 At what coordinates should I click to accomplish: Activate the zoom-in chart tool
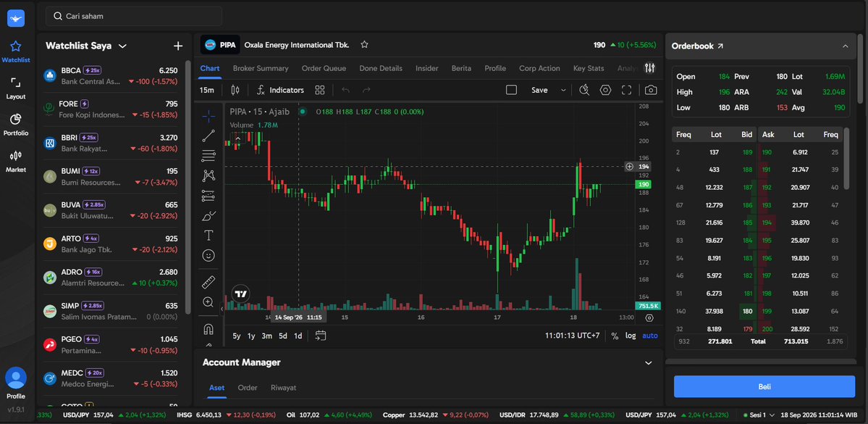(x=208, y=302)
